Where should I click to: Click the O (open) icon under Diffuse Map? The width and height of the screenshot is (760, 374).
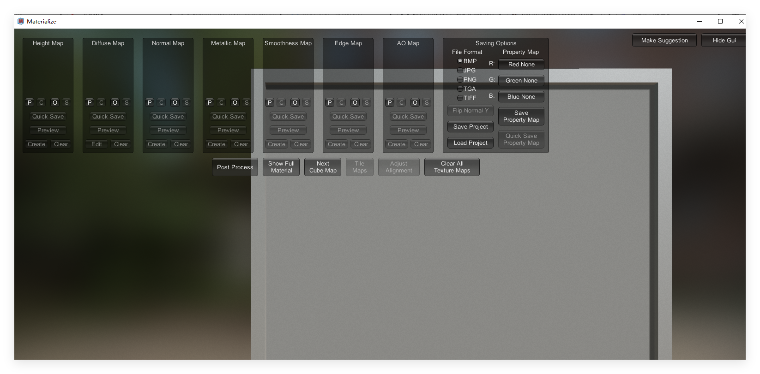click(115, 102)
